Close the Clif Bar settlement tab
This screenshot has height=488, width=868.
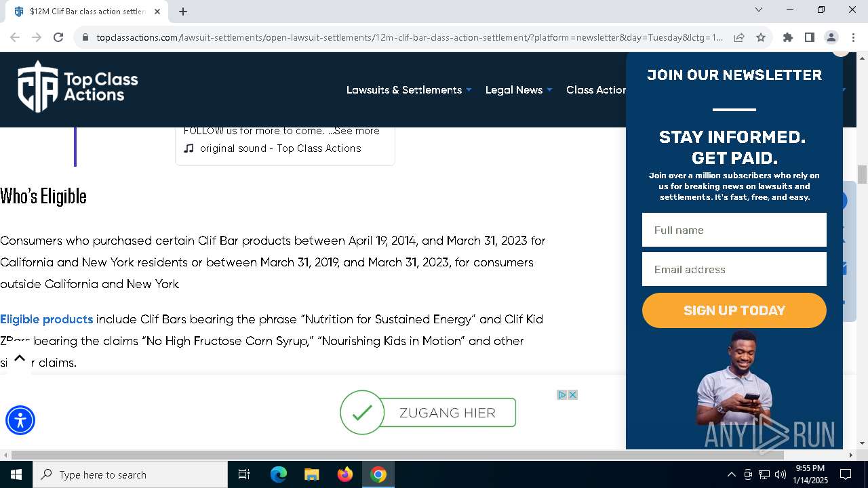[157, 11]
